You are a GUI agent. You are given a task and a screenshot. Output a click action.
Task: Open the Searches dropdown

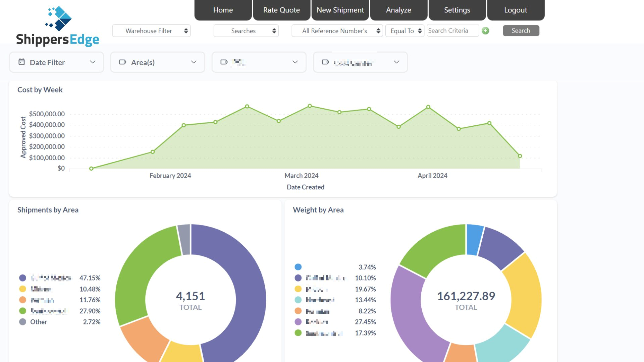coord(246,31)
